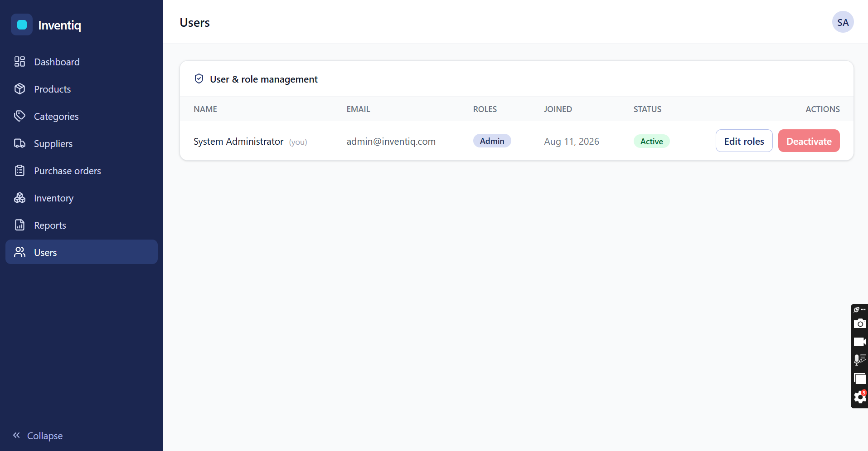Click the Active status badge
This screenshot has height=451, width=868.
(651, 142)
